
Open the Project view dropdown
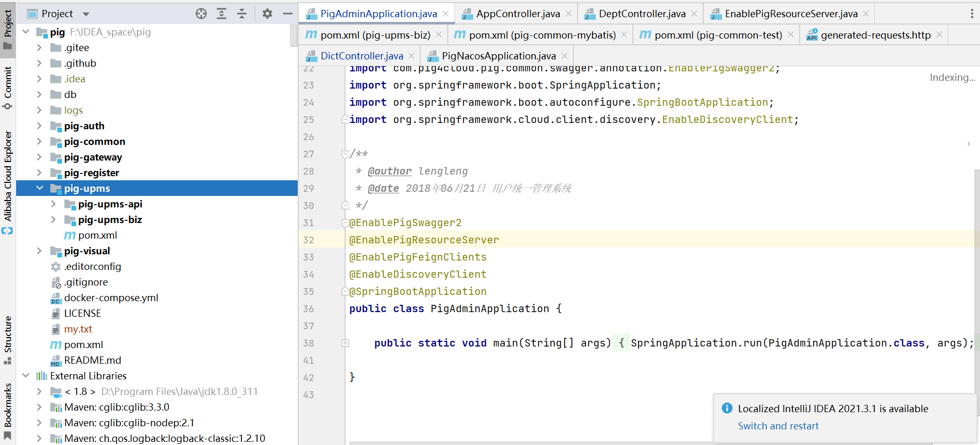point(86,14)
